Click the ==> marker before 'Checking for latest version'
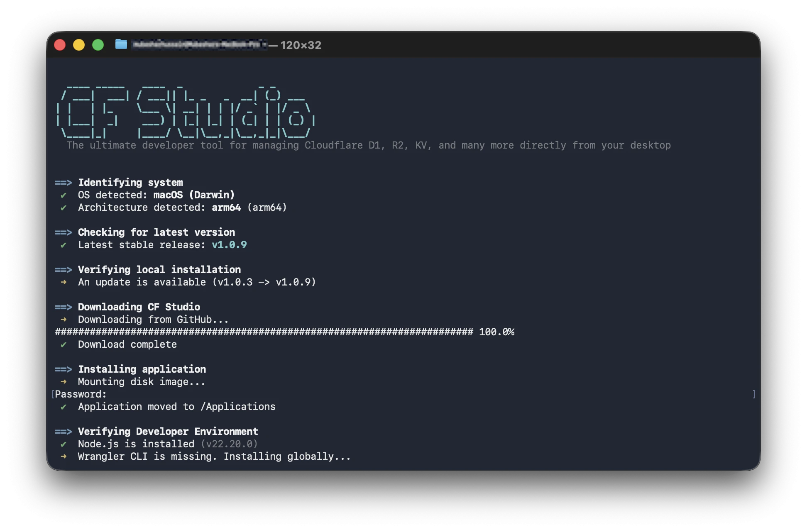807x532 pixels. tap(64, 232)
